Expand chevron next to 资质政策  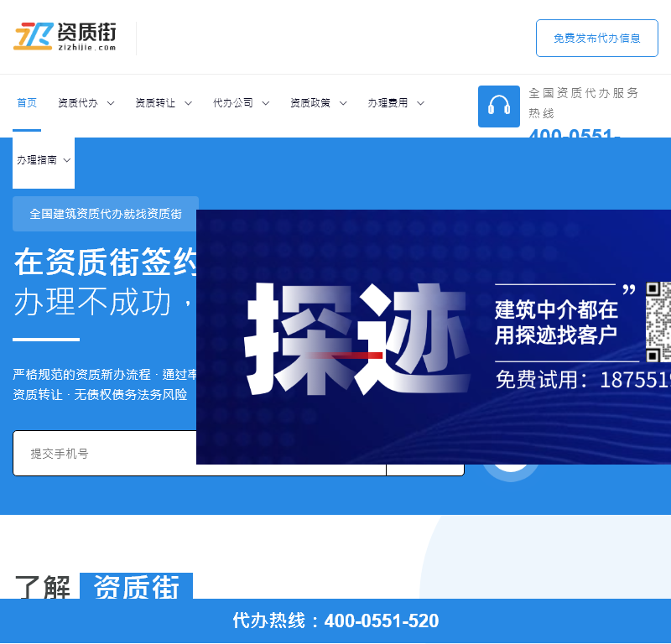click(343, 103)
